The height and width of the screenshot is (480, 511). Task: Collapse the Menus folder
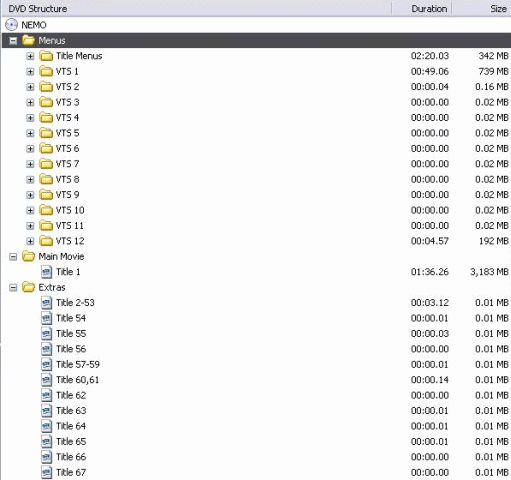coord(13,41)
